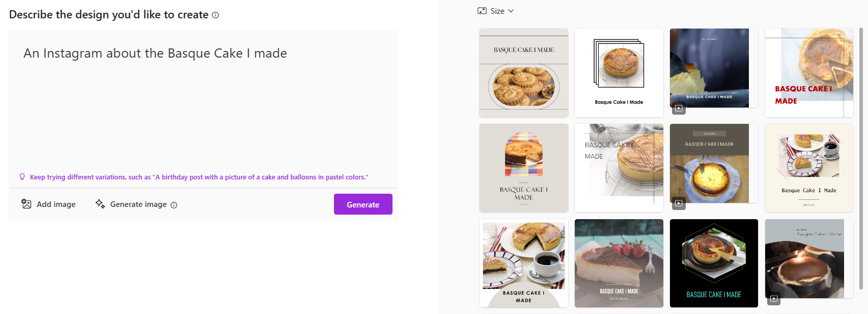Click video badge on flaming cake template
The width and height of the screenshot is (868, 314).
774,299
